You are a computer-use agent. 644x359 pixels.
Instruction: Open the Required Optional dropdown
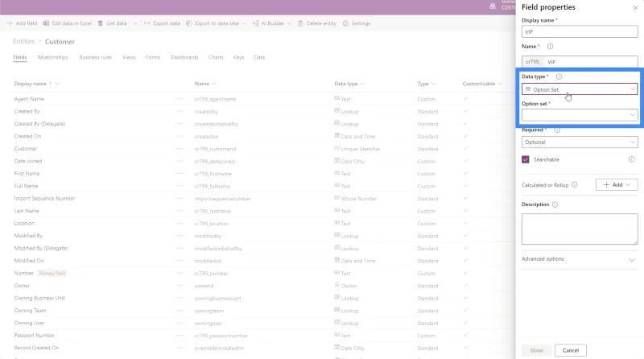(580, 142)
